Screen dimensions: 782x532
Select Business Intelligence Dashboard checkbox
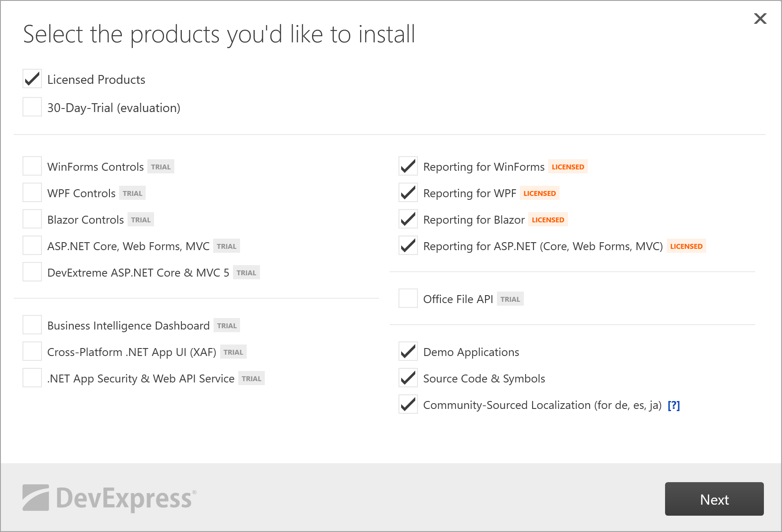(32, 325)
